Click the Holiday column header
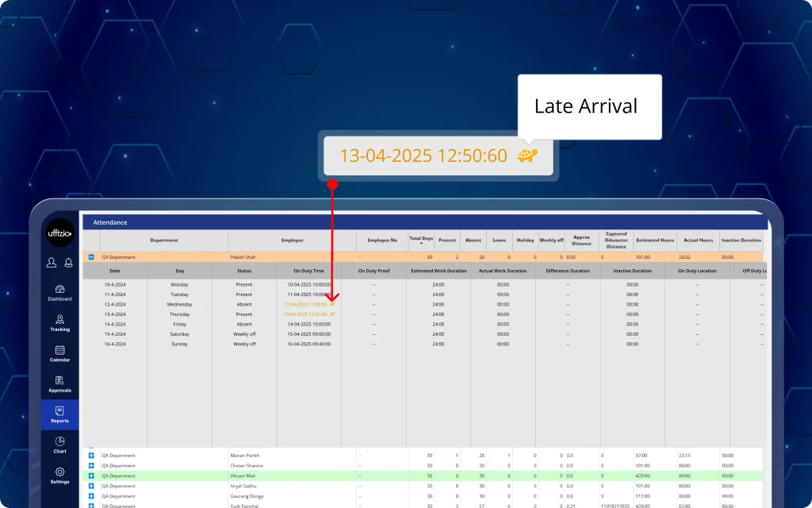812x508 pixels. [525, 241]
